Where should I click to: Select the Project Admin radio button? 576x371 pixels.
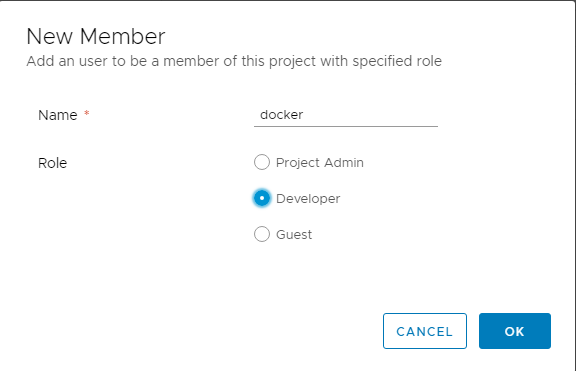[262, 162]
